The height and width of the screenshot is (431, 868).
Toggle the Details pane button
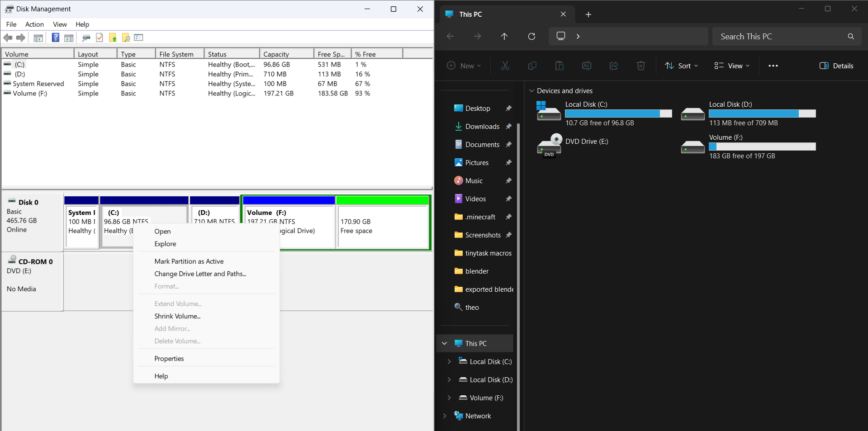[836, 66]
